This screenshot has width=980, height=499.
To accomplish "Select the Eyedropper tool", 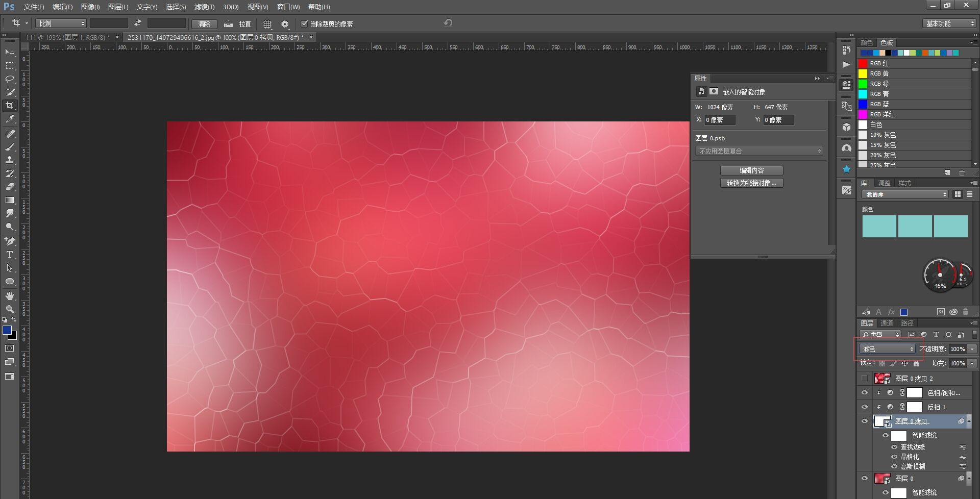I will tap(10, 119).
